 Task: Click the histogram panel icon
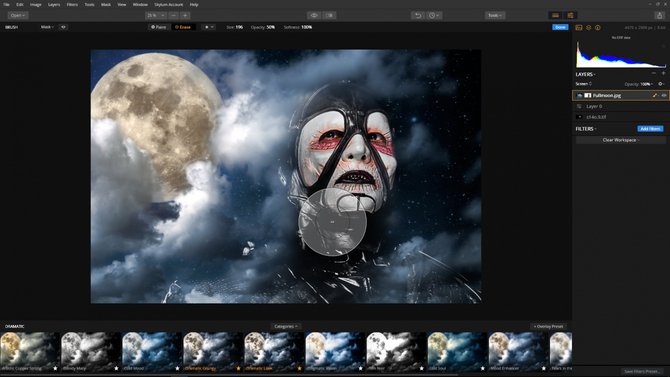click(579, 27)
